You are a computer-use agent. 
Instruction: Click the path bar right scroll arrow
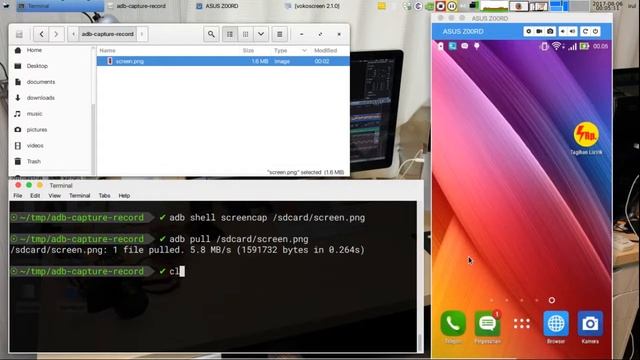[142, 34]
